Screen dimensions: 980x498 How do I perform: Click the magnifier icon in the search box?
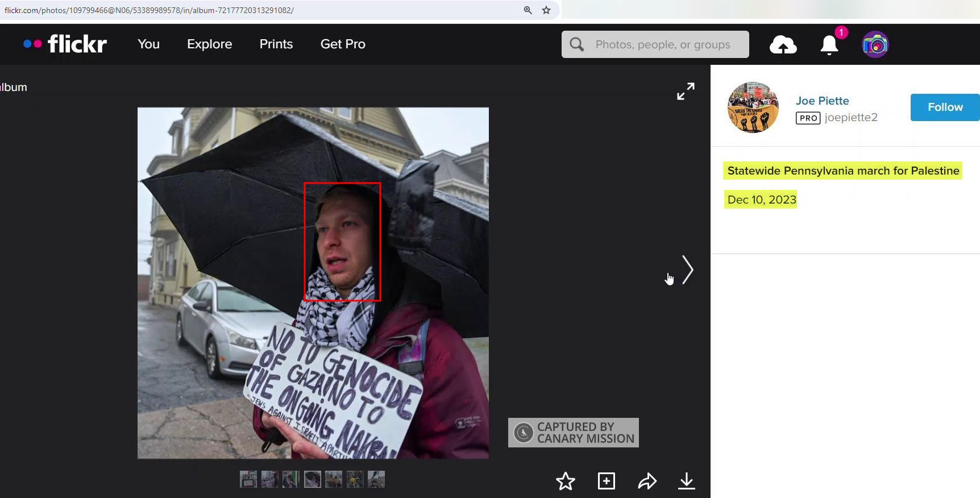pyautogui.click(x=577, y=44)
